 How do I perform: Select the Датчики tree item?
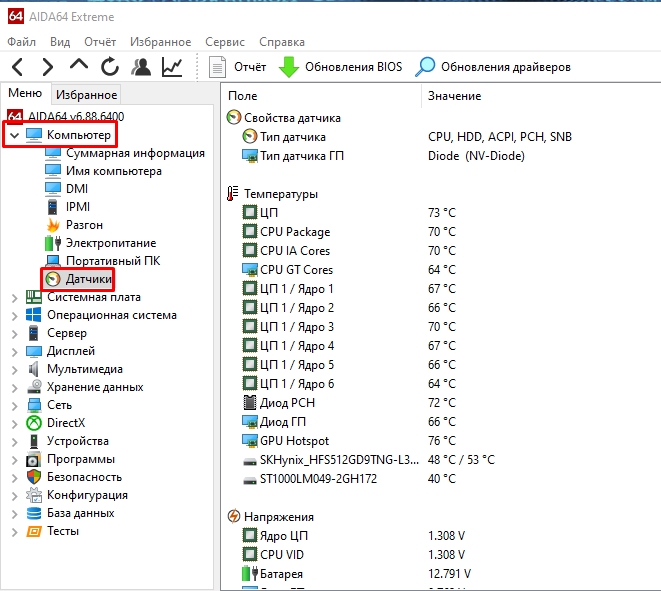[x=89, y=279]
